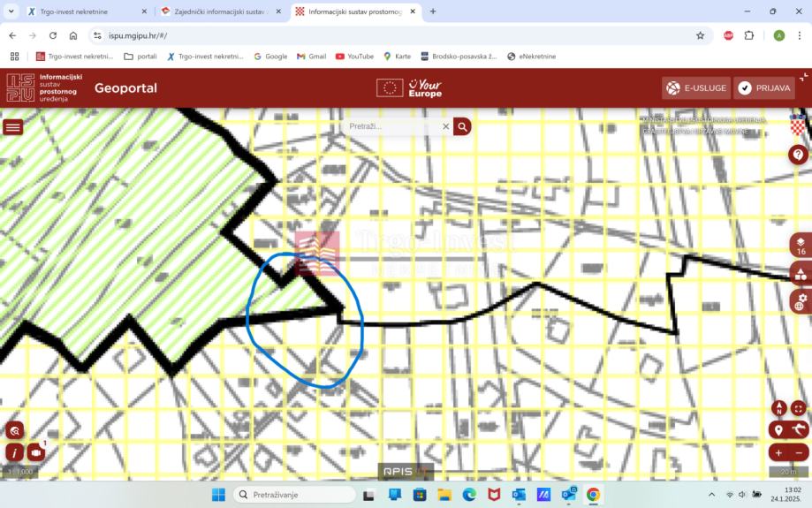Click the Pretraživanje taskbar search box

[294, 495]
